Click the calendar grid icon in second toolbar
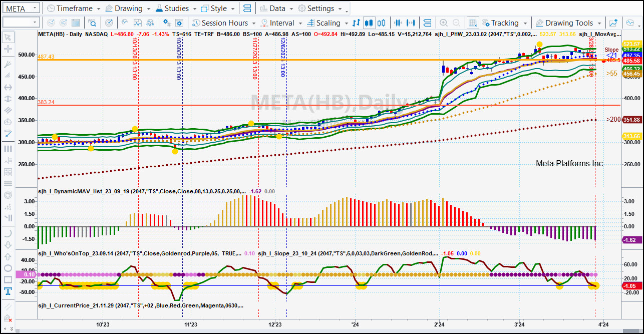644x334 pixels. click(76, 23)
